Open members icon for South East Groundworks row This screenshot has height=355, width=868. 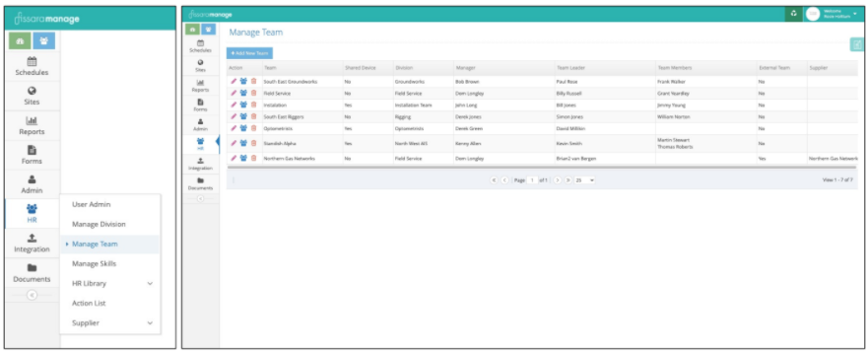tap(243, 82)
